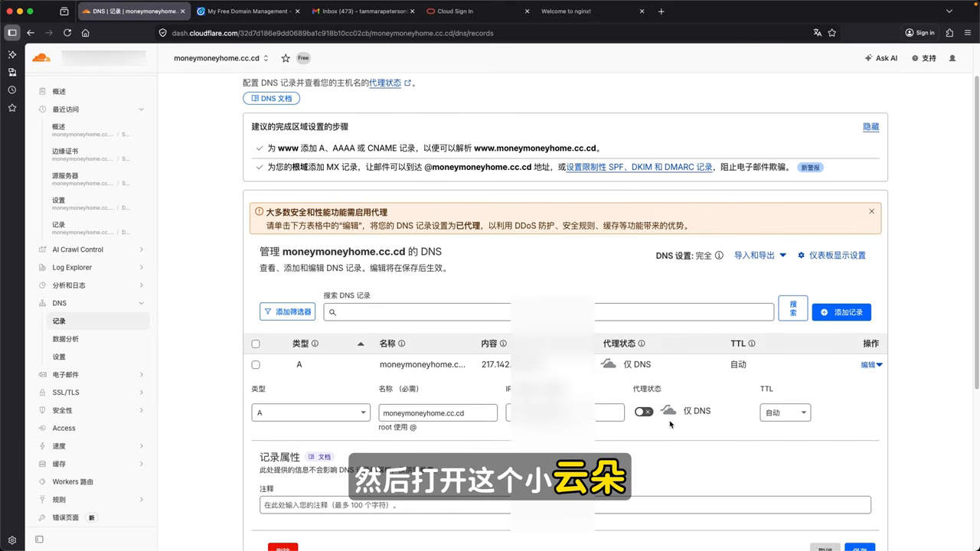
Task: Open the 支持 support menu
Action: tap(924, 58)
